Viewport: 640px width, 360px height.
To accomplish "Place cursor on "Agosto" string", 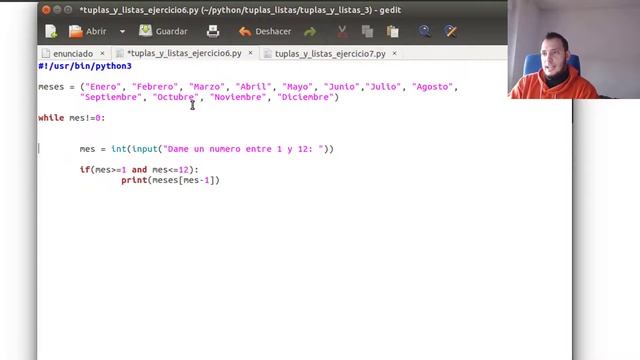I will (x=432, y=87).
